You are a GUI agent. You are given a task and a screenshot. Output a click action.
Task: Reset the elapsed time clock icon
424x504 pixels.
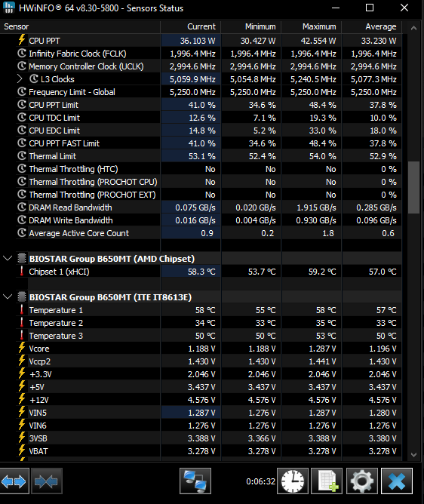[293, 481]
